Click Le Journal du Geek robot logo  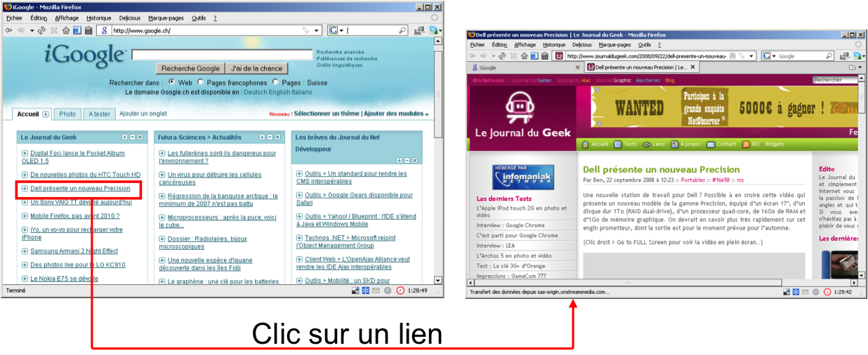click(520, 107)
